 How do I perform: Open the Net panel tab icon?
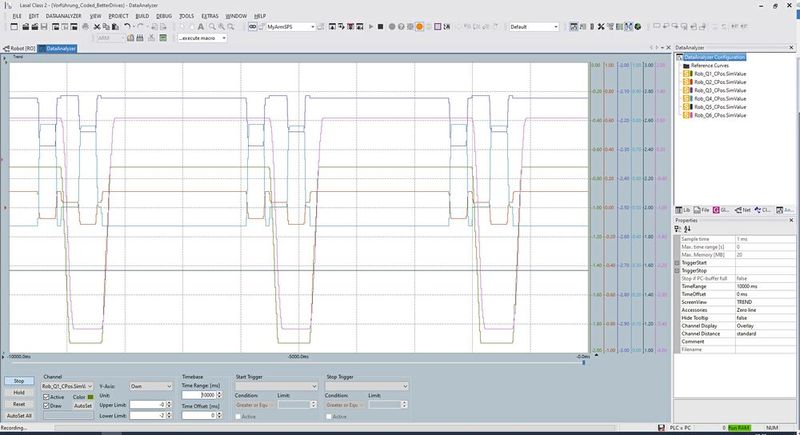click(739, 210)
